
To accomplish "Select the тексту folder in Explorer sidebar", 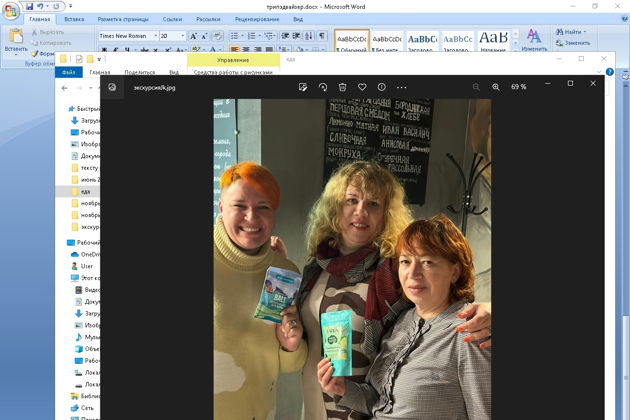I will [85, 168].
